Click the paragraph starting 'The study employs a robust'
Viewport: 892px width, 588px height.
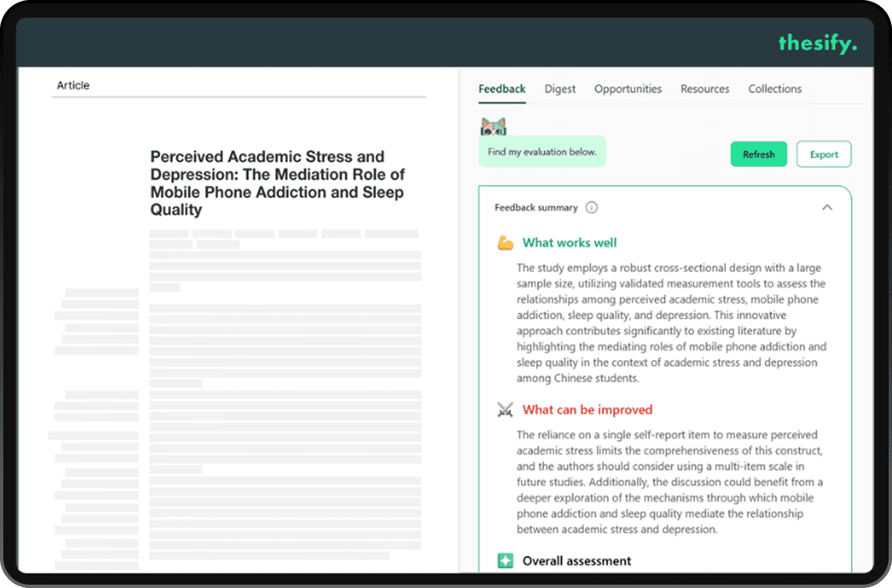(x=672, y=323)
